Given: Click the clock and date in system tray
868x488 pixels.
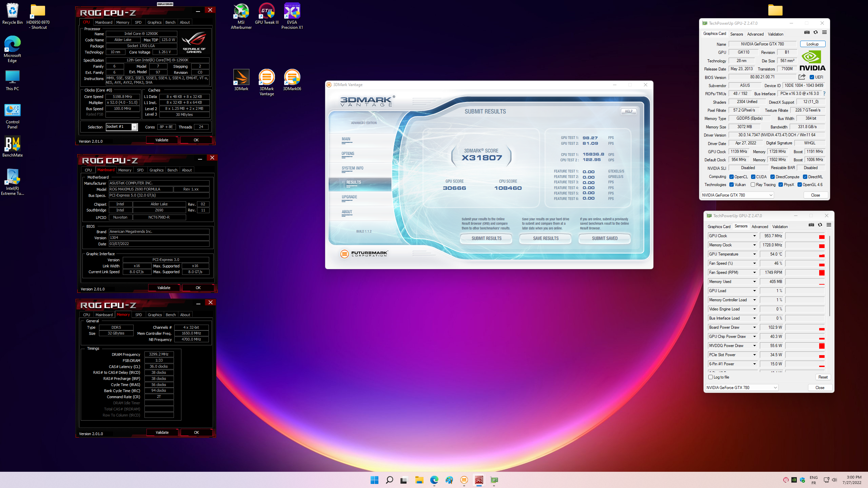Looking at the screenshot, I should pyautogui.click(x=852, y=480).
